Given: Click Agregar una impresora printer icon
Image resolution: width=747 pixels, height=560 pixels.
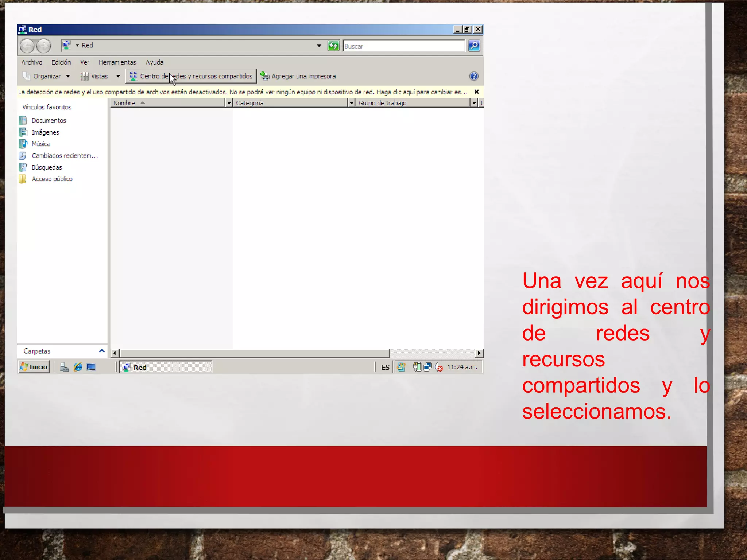Looking at the screenshot, I should 265,76.
